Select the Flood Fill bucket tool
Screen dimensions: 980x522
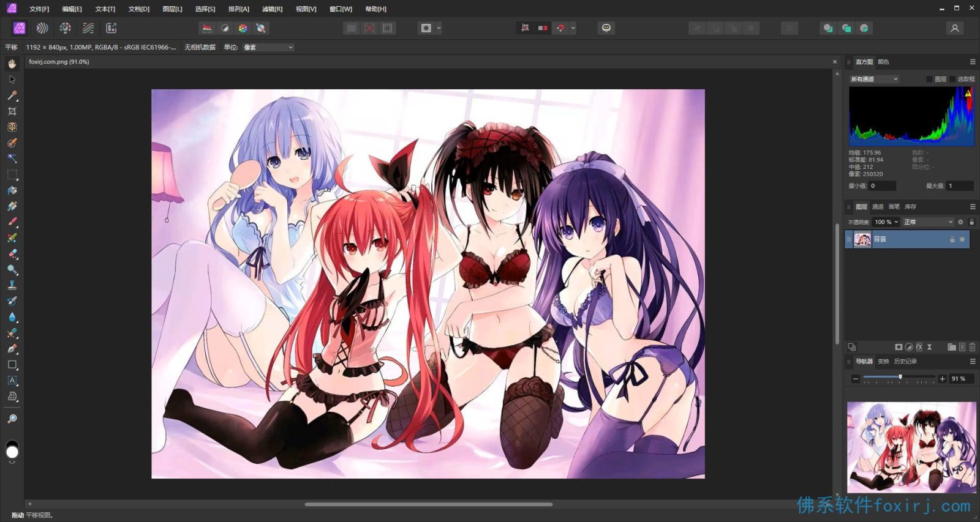[12, 190]
